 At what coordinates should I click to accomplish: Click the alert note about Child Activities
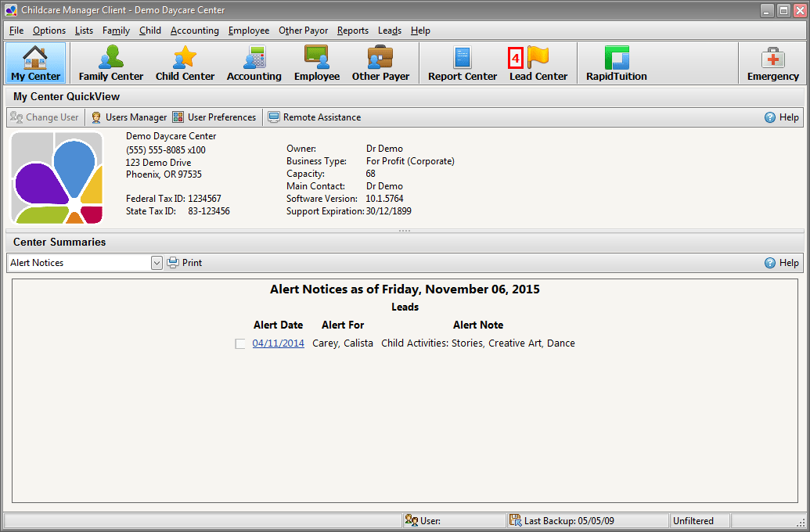[478, 343]
